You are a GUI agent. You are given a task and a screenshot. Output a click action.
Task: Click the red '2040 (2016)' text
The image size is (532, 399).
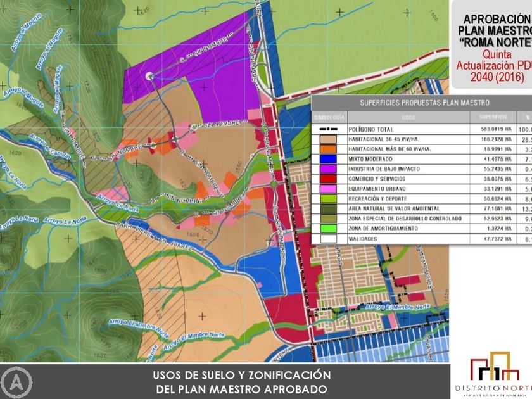[x=497, y=77]
